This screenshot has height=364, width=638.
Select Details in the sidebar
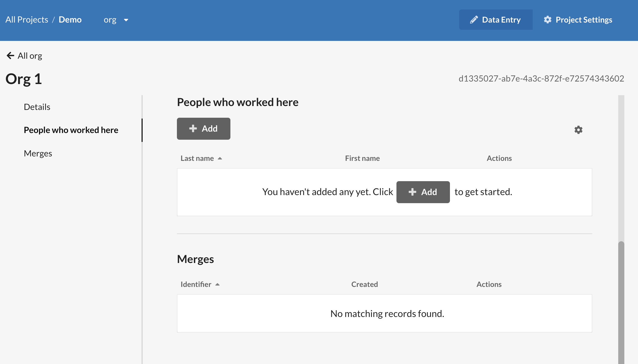pyautogui.click(x=37, y=107)
